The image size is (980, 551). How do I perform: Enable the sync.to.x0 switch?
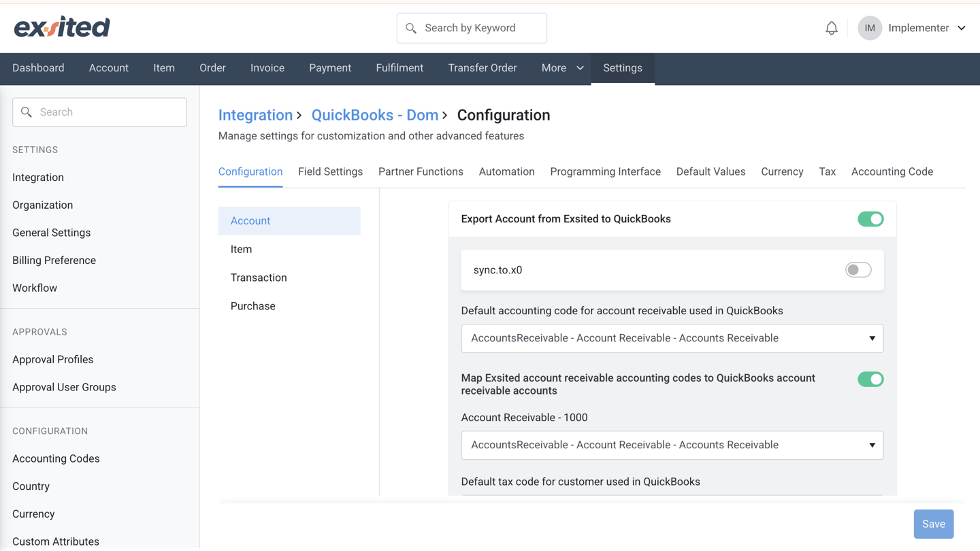(x=858, y=270)
